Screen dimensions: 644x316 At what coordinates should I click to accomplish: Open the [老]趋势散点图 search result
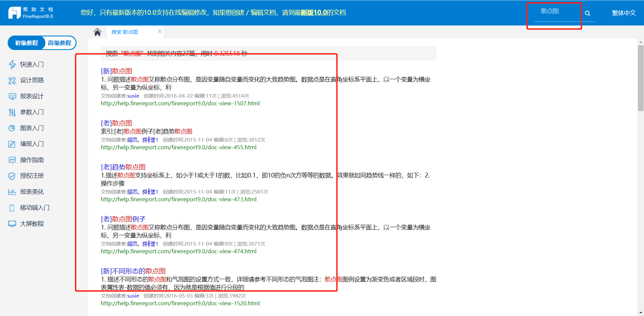(123, 167)
